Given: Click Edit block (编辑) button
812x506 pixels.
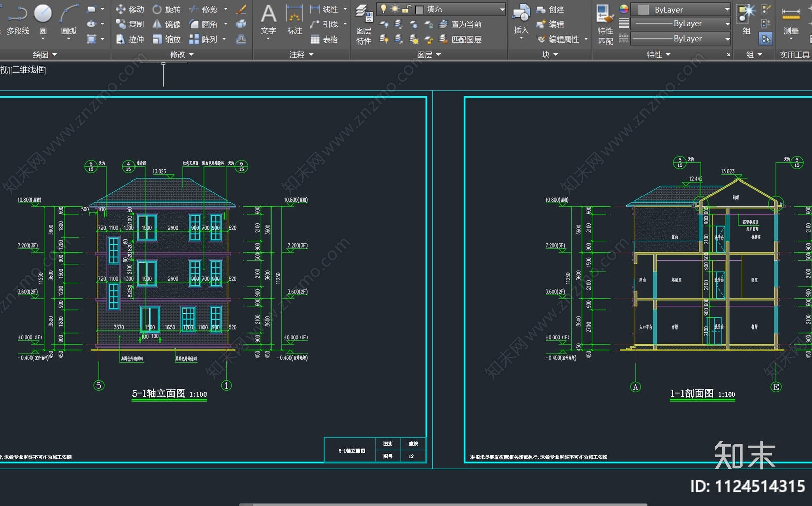Looking at the screenshot, I should tap(550, 24).
